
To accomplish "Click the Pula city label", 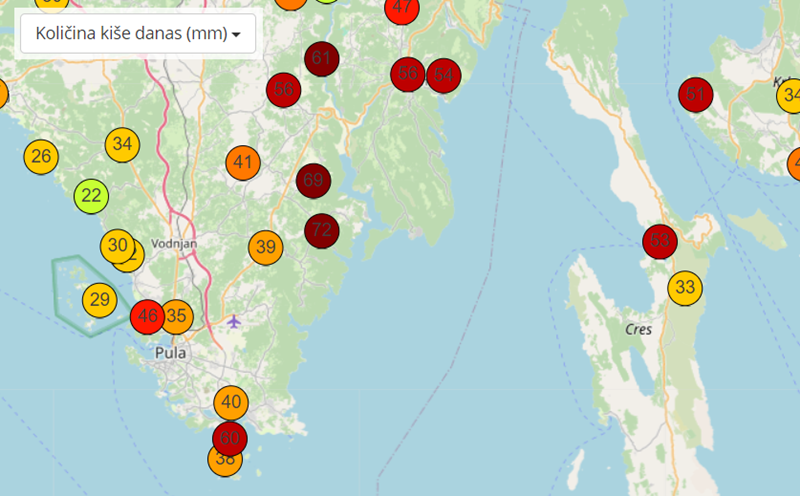I will point(172,353).
